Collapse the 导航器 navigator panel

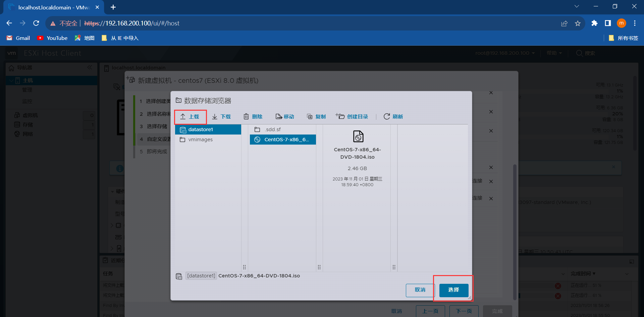point(90,67)
